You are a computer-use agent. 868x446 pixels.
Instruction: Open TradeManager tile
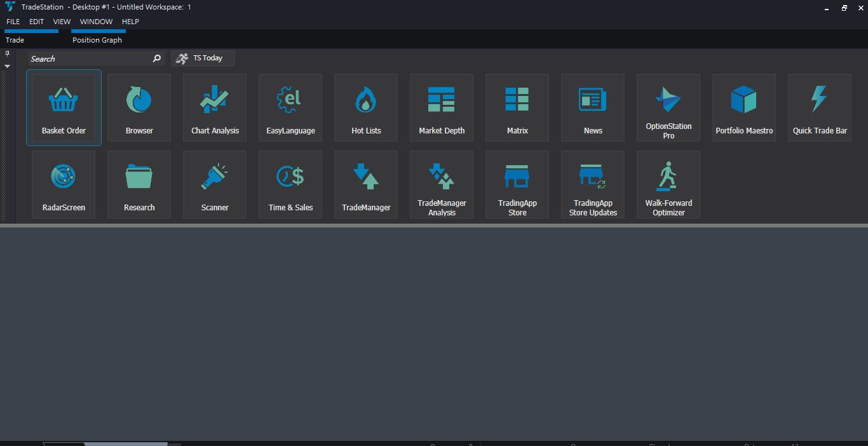point(366,185)
